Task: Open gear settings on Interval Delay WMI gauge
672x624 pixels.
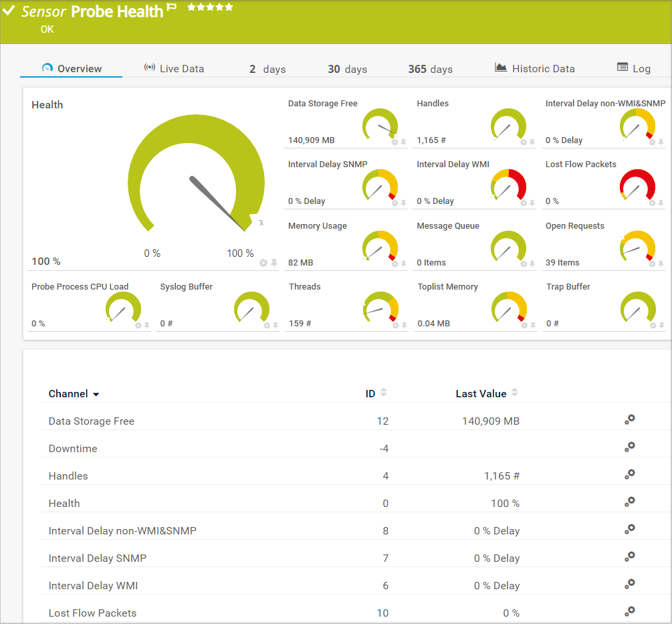Action: [x=524, y=203]
